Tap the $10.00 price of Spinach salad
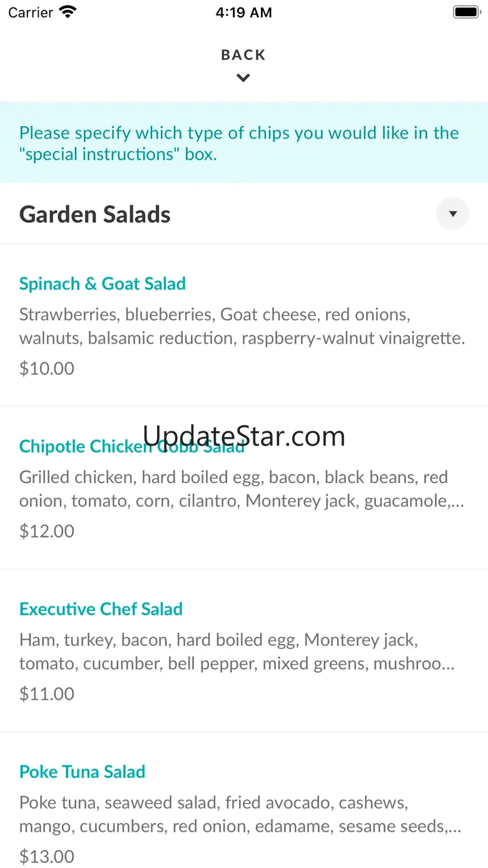This screenshot has height=868, width=488. point(47,368)
